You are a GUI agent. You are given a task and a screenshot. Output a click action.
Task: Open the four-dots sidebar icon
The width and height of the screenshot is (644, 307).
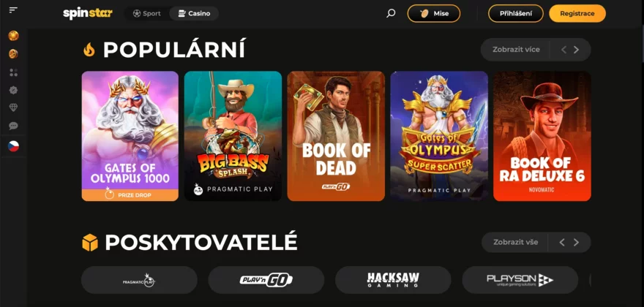[13, 72]
